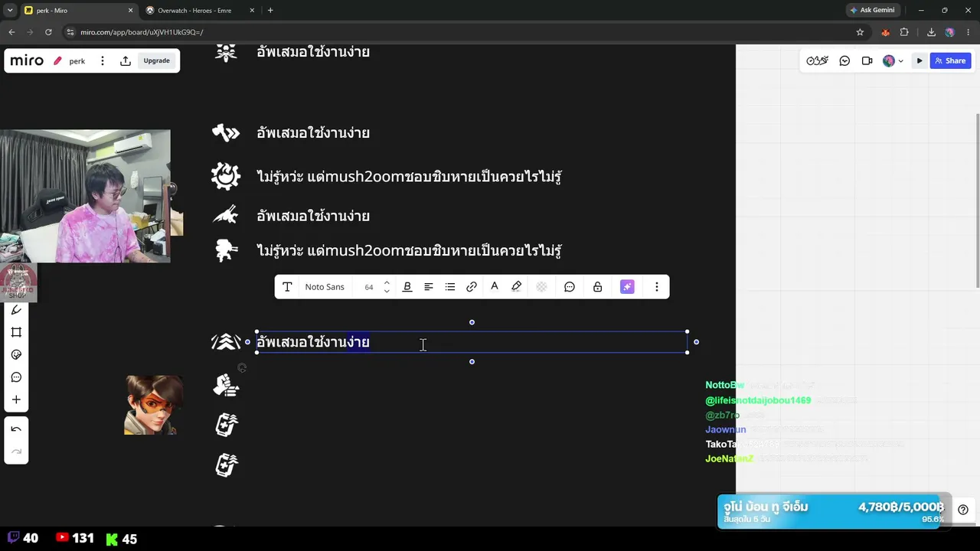Redo the last undone action
The height and width of the screenshot is (551, 980).
pos(16,452)
